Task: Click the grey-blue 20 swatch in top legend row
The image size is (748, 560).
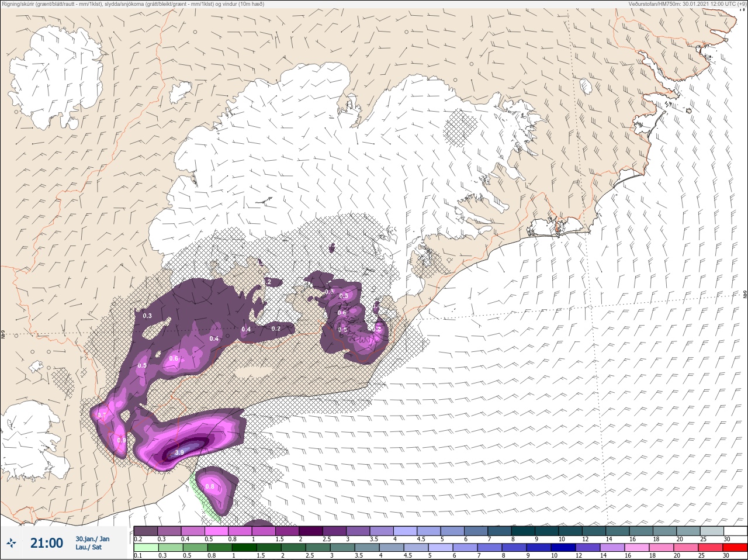Action: coord(688,531)
